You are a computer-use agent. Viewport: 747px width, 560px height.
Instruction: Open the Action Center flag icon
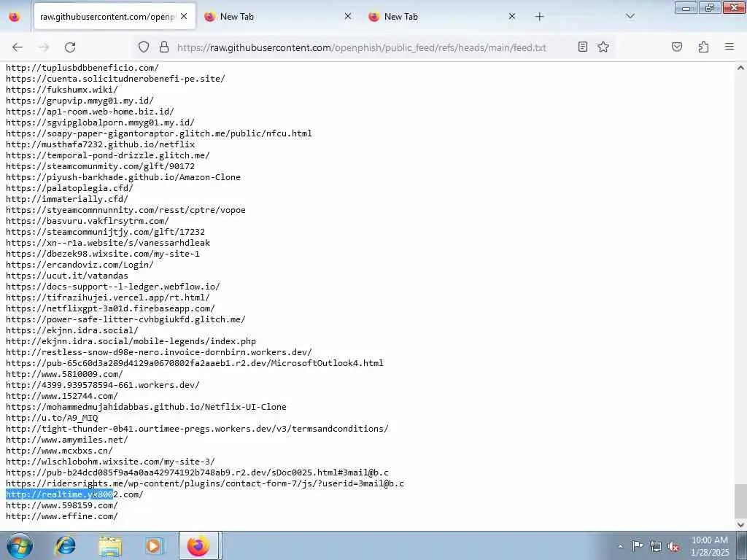point(638,546)
